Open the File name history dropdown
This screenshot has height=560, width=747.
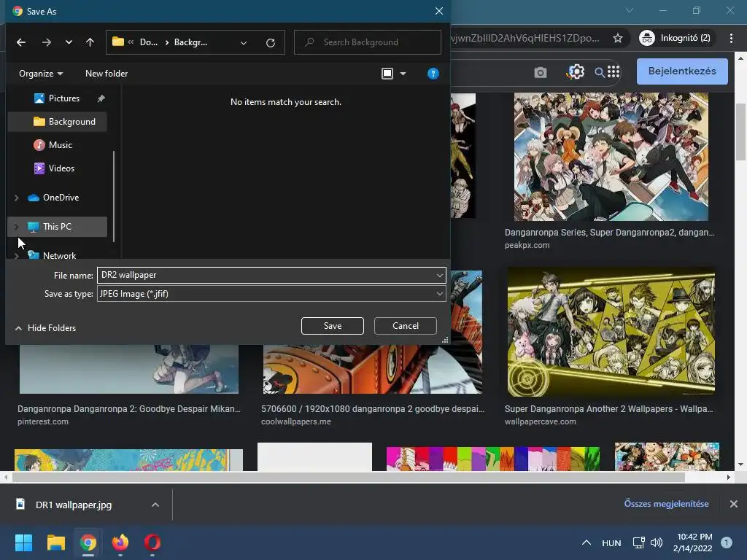pos(439,275)
